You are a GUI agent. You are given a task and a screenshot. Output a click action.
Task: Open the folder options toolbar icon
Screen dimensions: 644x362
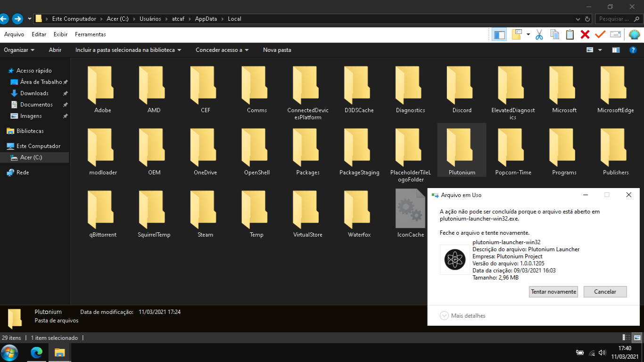518,34
